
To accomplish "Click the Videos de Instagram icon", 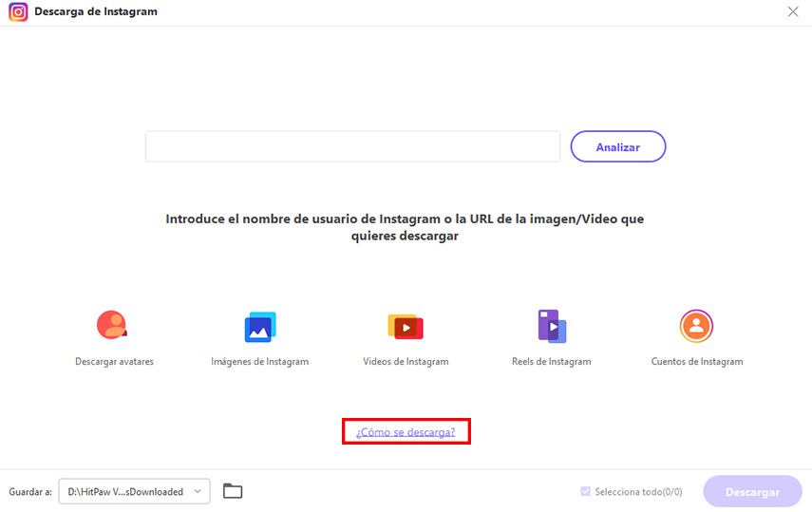I will 406,327.
